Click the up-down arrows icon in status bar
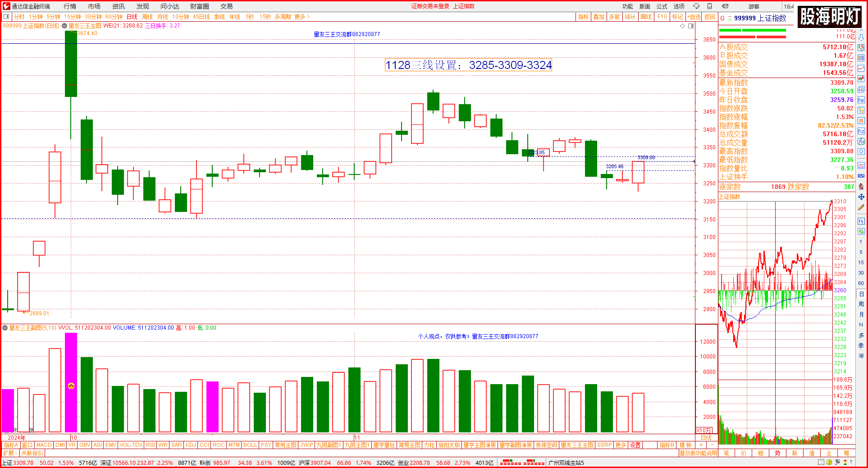 (x=845, y=462)
